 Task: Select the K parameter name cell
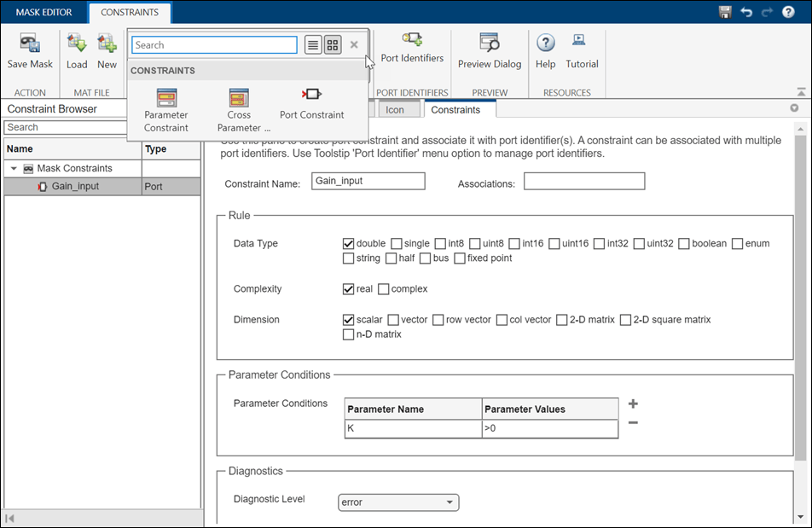pos(413,428)
